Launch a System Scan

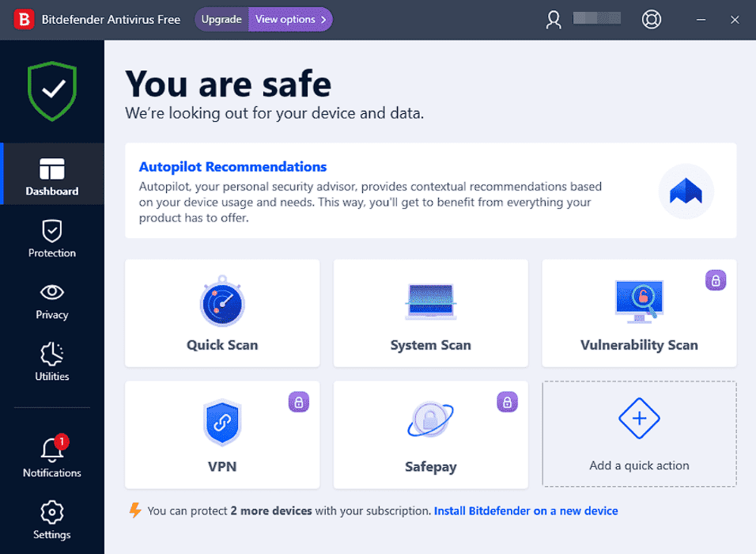coord(430,313)
